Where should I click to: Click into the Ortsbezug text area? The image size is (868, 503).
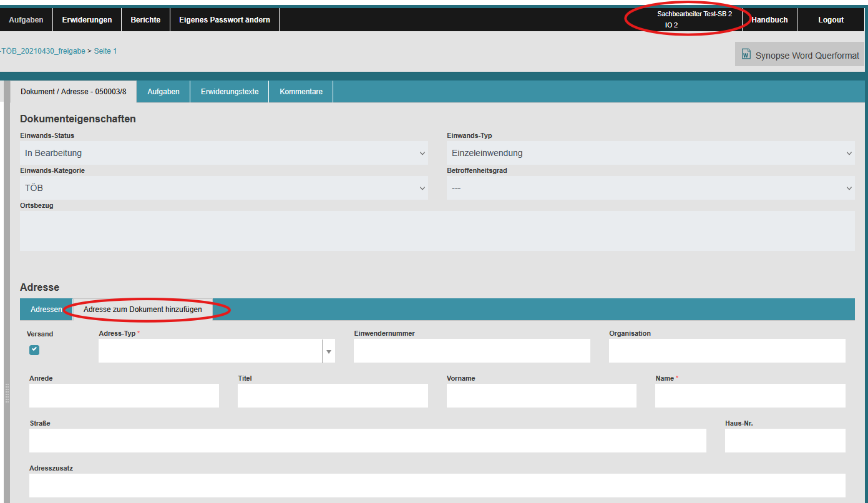pos(437,231)
